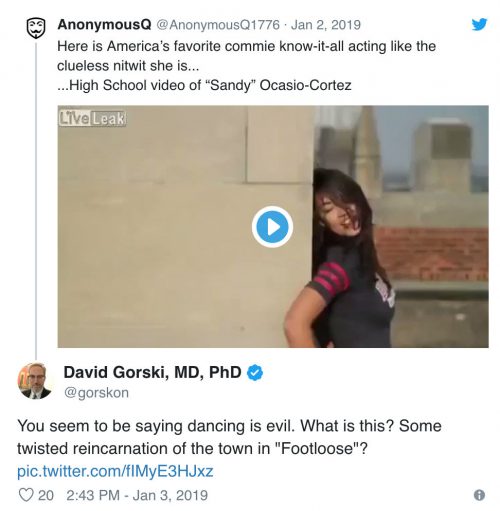Click the 20 likes count

(x=46, y=495)
